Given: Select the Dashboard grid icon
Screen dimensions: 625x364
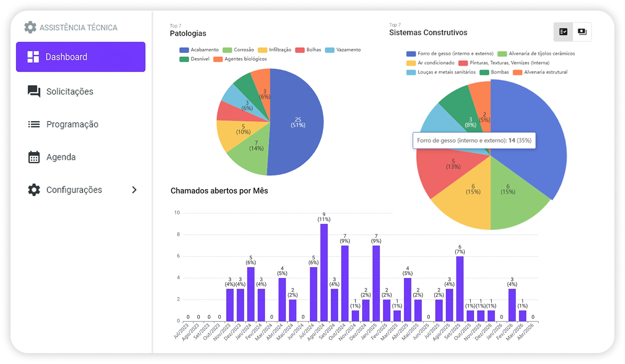Looking at the screenshot, I should pos(33,56).
